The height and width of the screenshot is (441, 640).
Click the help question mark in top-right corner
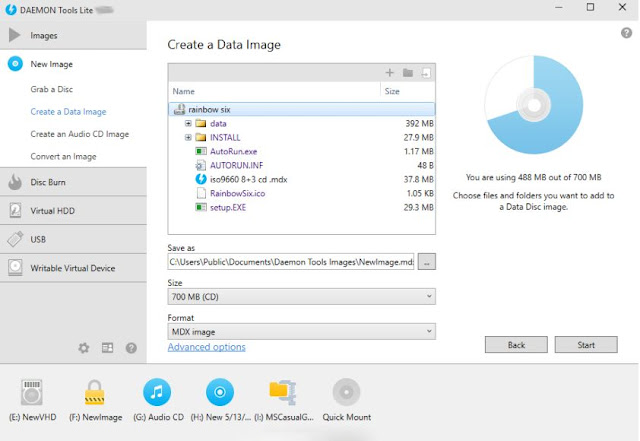(626, 33)
